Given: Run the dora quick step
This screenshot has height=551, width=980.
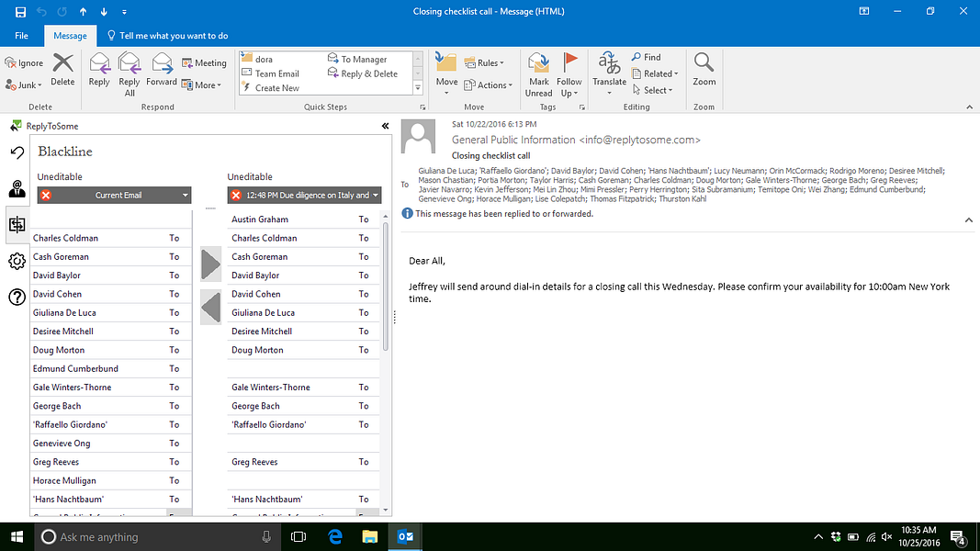Looking at the screenshot, I should 257,60.
